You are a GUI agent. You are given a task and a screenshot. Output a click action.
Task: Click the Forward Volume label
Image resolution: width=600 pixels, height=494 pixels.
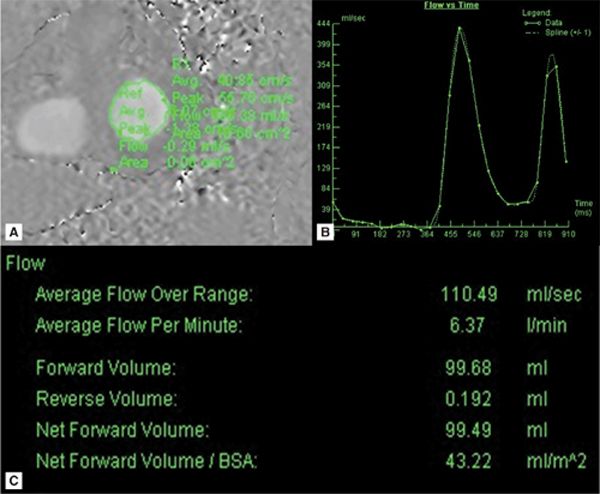pyautogui.click(x=105, y=369)
